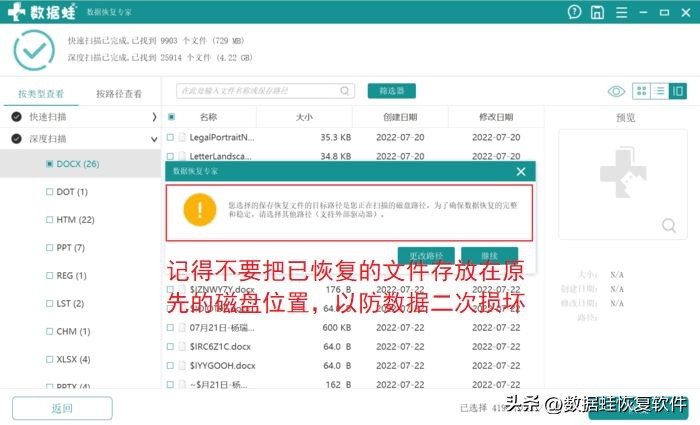
Task: Open the hamburger menu in title bar
Action: (621, 12)
